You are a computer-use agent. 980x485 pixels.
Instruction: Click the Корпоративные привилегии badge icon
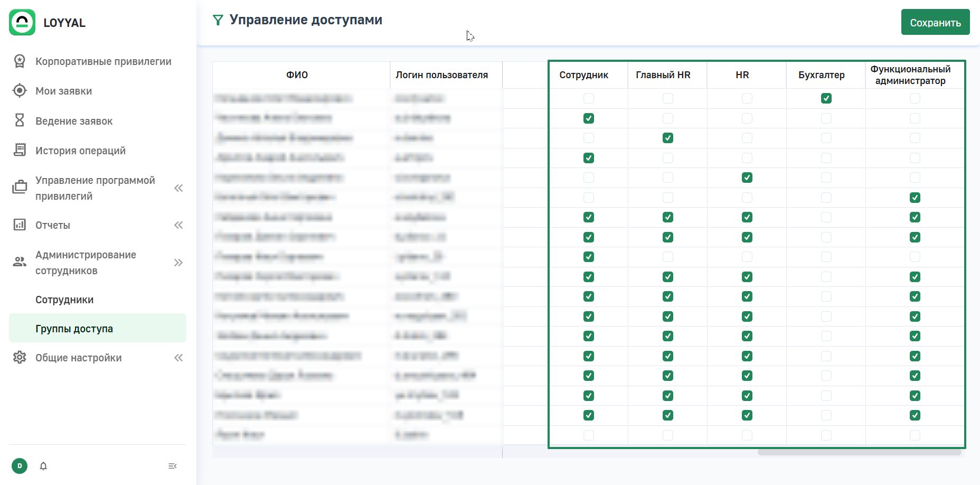coord(20,61)
